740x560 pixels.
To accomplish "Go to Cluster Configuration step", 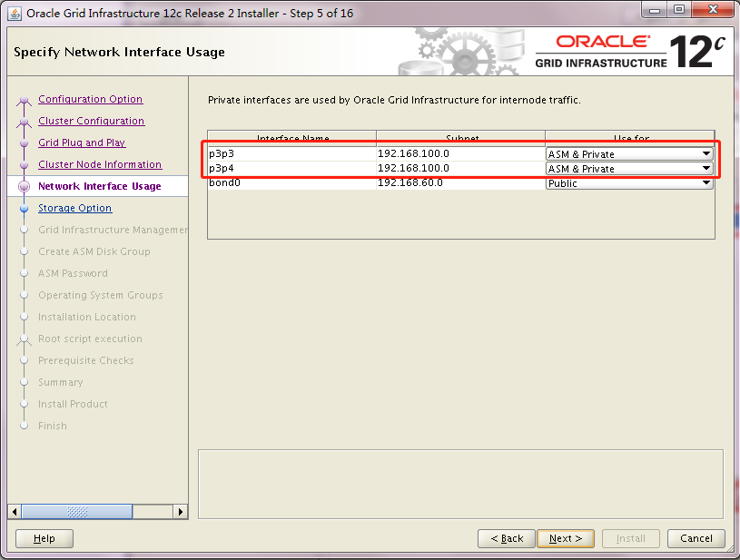I will 91,121.
